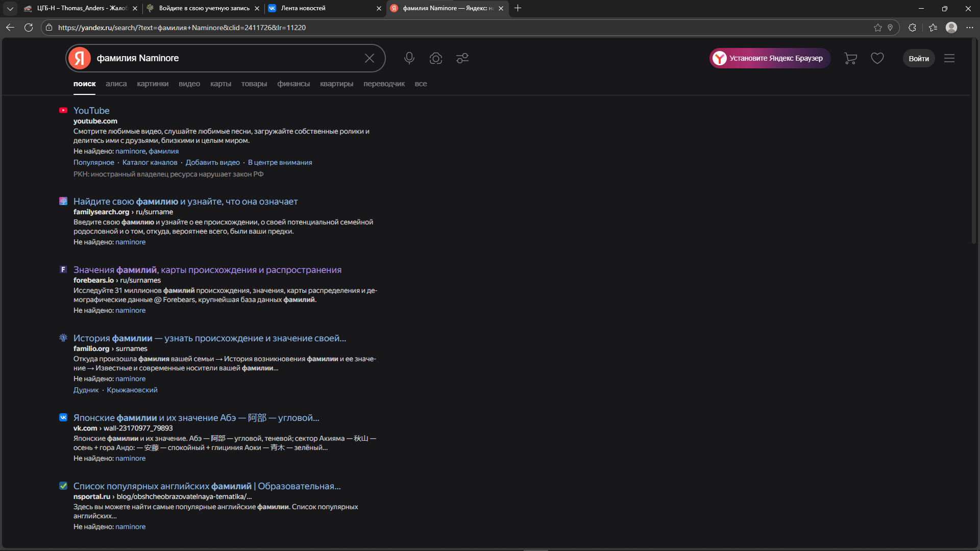980x551 pixels.
Task: Open image search via camera icon
Action: pos(435,58)
